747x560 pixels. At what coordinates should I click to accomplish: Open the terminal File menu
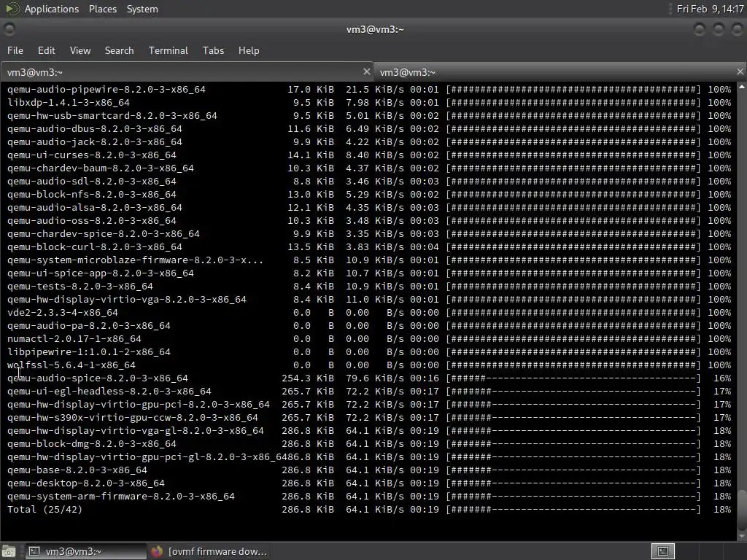tap(15, 50)
